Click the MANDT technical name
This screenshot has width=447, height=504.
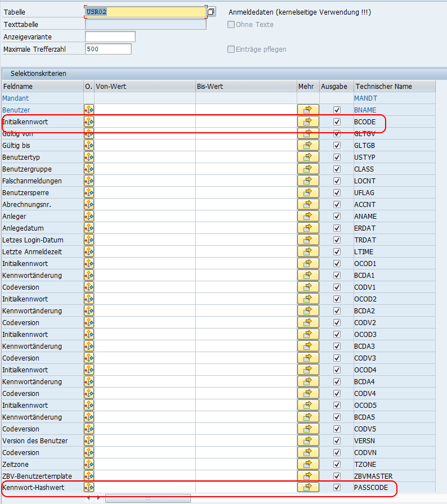[x=365, y=98]
